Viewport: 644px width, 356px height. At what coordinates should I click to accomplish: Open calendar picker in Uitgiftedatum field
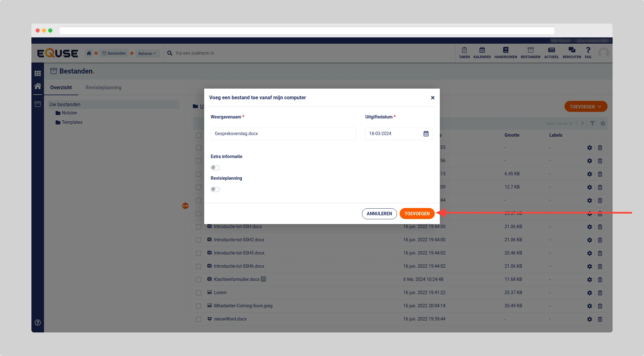426,134
